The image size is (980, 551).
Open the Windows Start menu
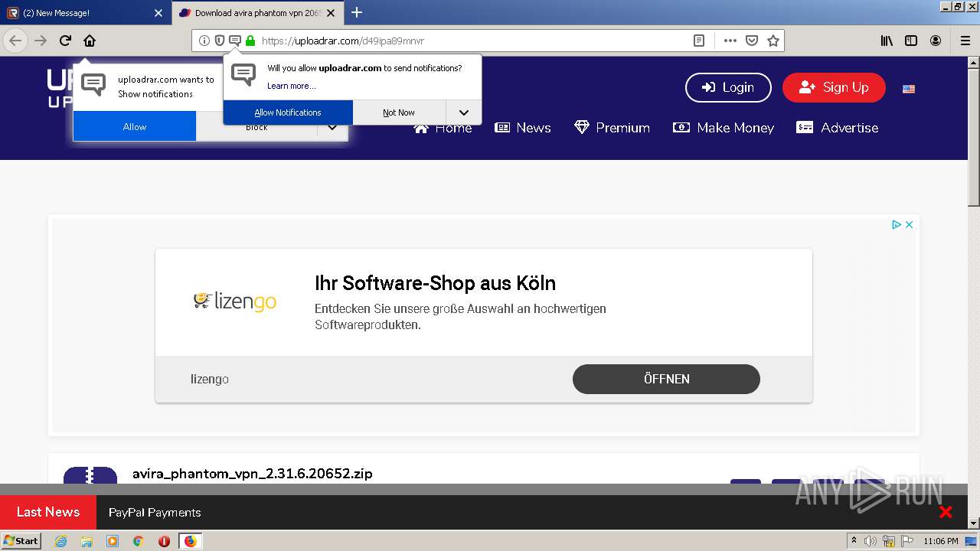tap(21, 541)
